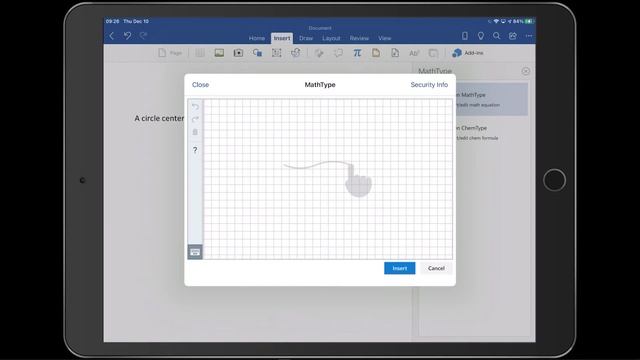Switch to keyboard input mode
The height and width of the screenshot is (360, 640).
(195, 252)
